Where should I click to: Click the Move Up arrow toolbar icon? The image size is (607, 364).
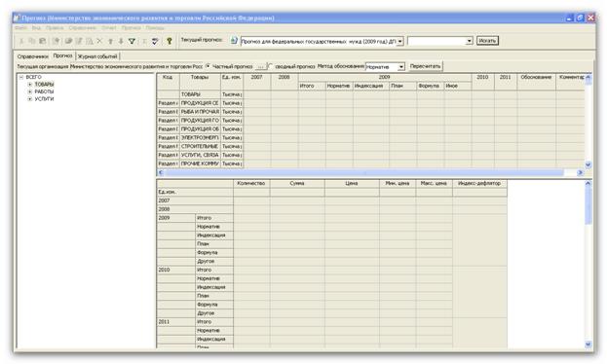pos(110,41)
